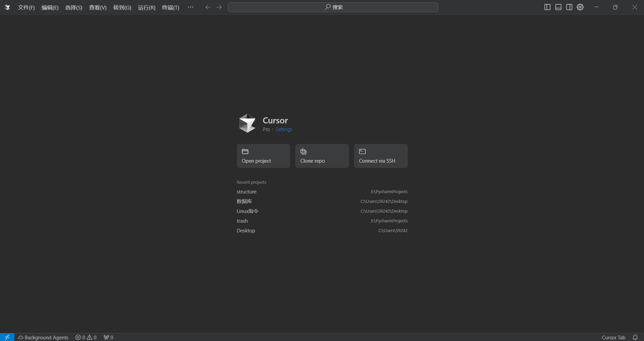Open Background Agents in status bar

tap(43, 337)
